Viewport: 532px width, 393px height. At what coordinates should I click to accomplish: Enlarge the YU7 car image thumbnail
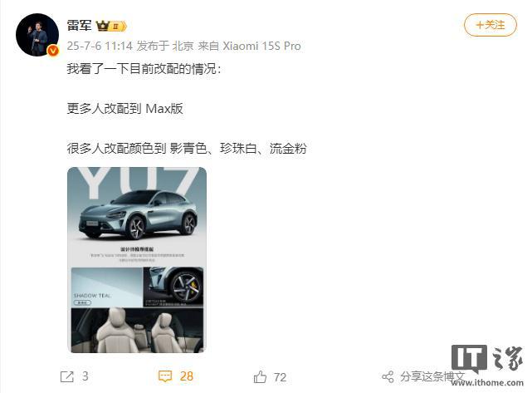(x=137, y=260)
